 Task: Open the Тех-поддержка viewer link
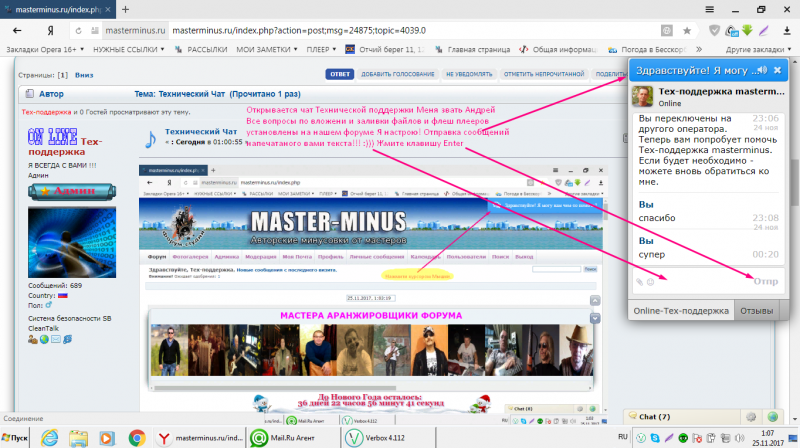coord(46,112)
